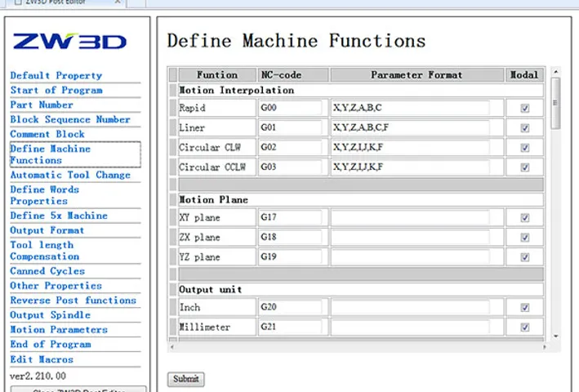579x392 pixels.
Task: Click the Modal column header
Action: [x=524, y=75]
